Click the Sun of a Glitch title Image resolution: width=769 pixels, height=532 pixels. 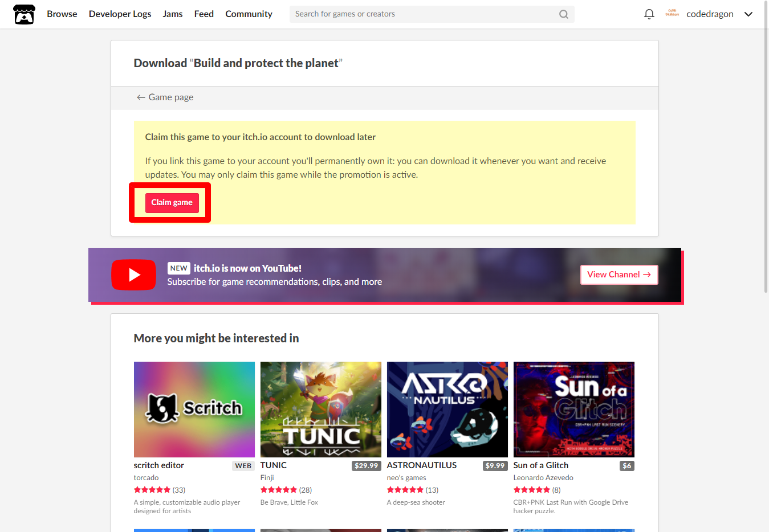[541, 465]
